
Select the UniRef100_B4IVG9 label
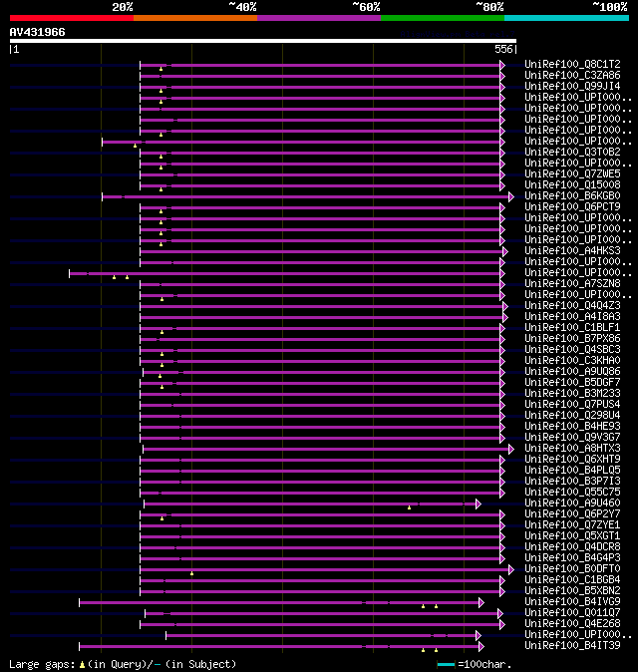pyautogui.click(x=572, y=602)
